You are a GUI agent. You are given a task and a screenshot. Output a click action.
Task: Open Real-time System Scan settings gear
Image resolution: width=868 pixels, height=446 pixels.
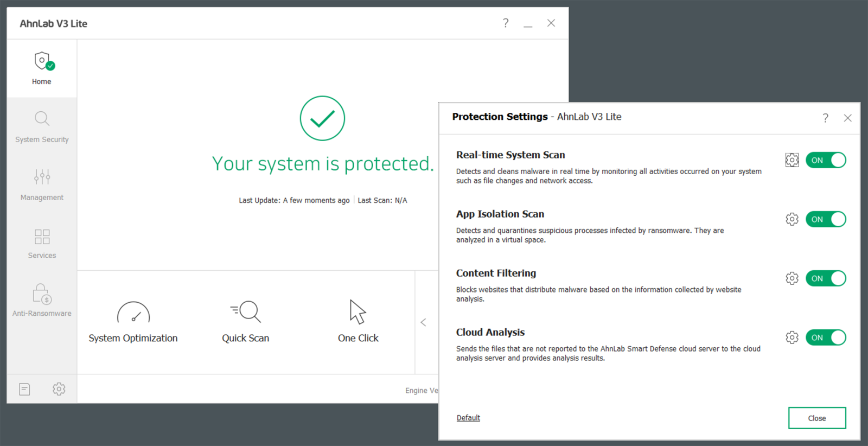(792, 160)
